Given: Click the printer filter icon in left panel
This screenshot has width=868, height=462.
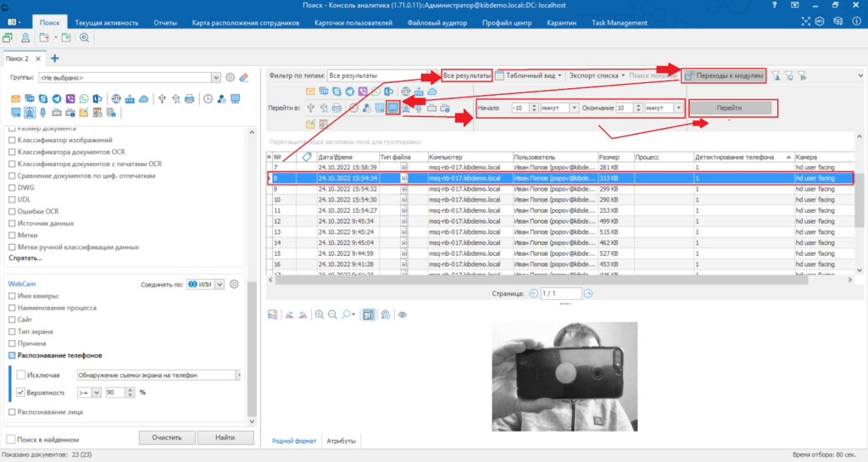Looking at the screenshot, I should (x=191, y=98).
